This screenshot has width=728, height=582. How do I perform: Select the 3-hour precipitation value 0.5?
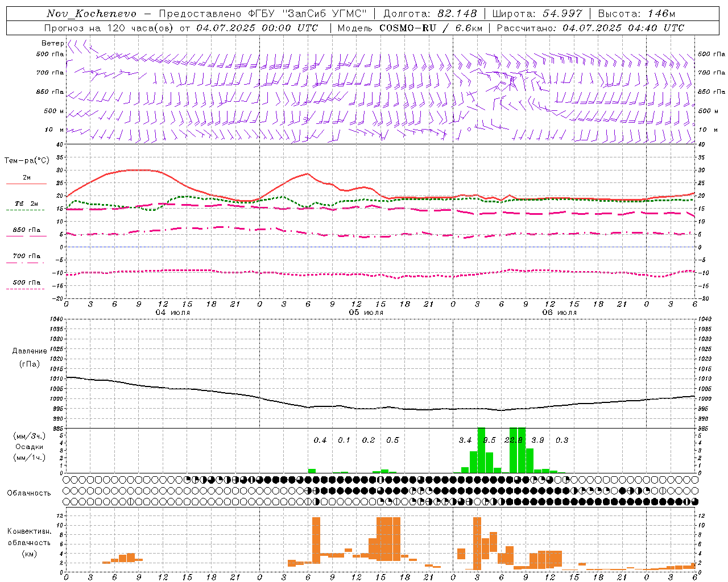(x=392, y=440)
